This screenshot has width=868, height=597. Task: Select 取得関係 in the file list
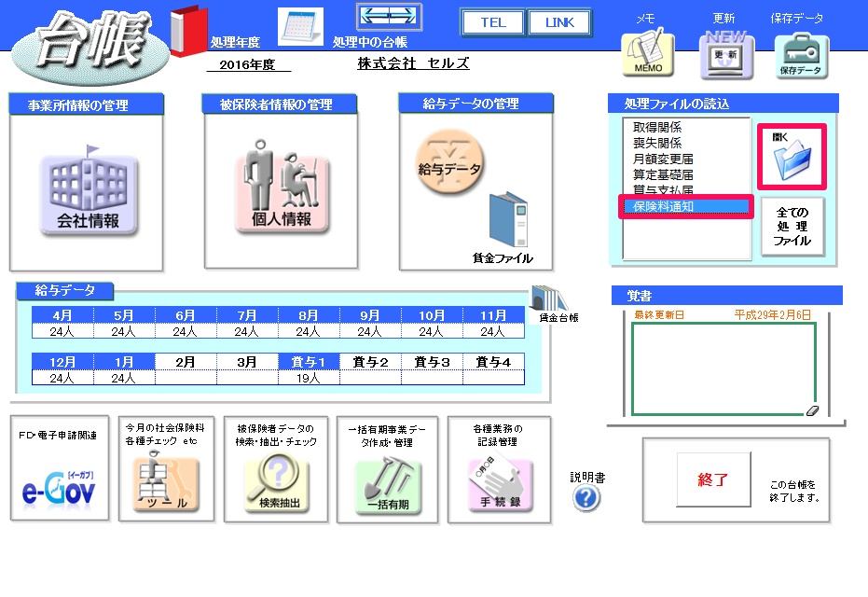(x=657, y=128)
